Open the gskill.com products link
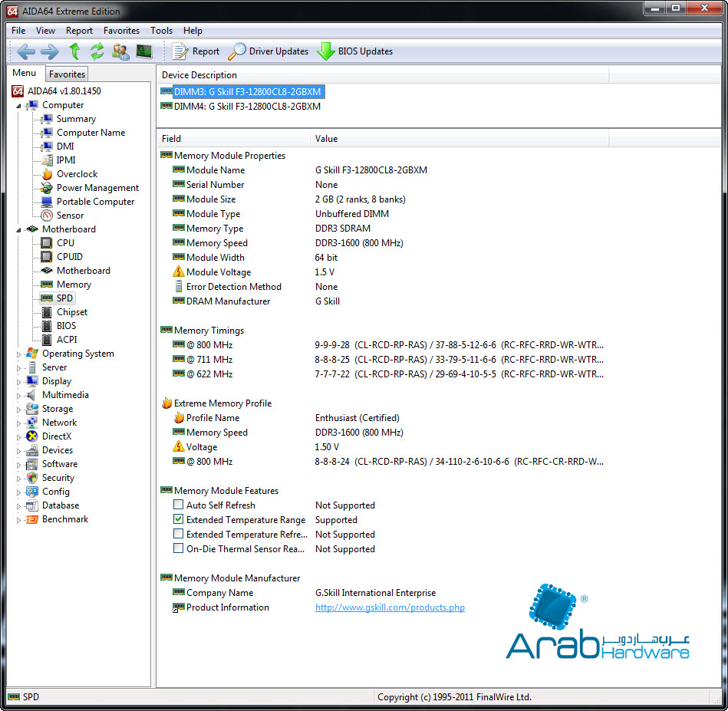The image size is (728, 711). (x=390, y=607)
